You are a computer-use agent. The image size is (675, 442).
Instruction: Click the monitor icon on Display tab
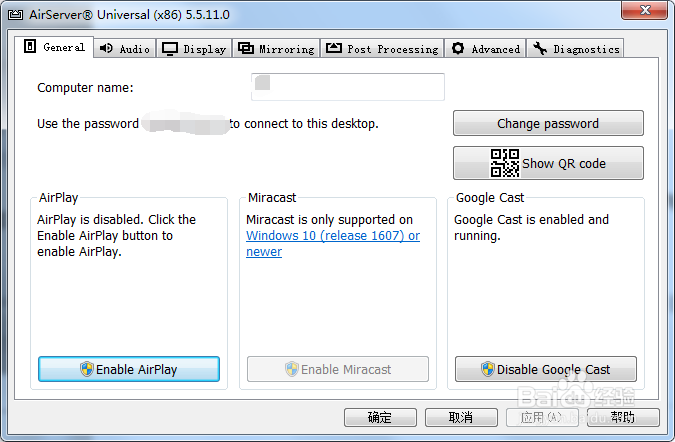tap(170, 48)
